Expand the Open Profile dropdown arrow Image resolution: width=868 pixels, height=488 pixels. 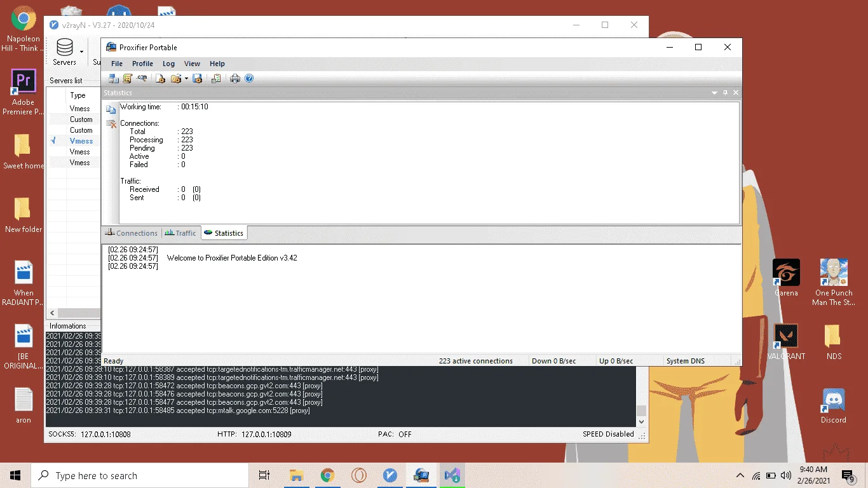(186, 78)
